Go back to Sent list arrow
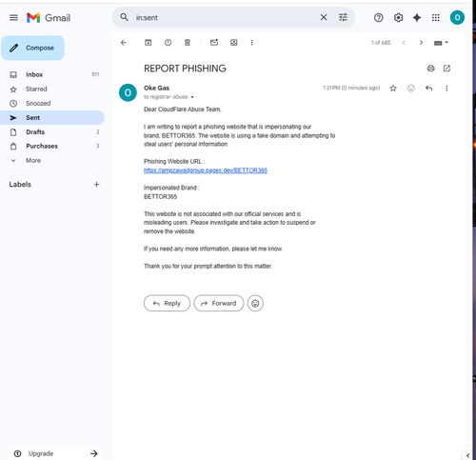The height and width of the screenshot is (460, 476). [x=124, y=43]
